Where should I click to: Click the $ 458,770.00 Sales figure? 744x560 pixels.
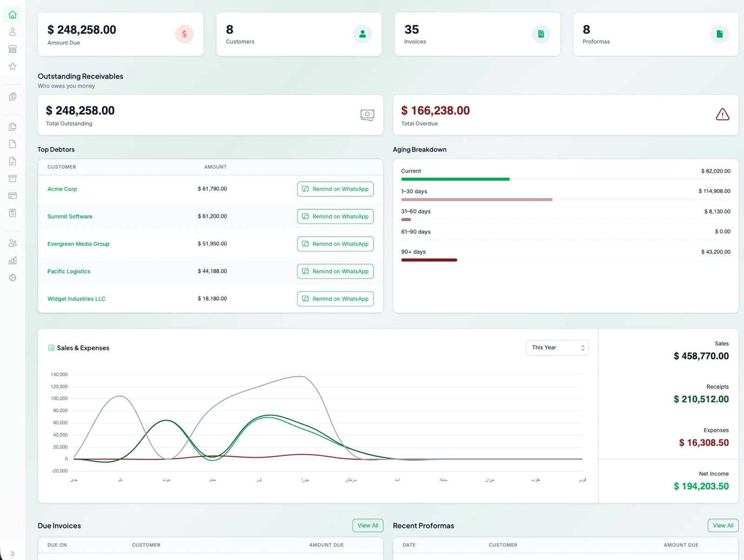[701, 356]
